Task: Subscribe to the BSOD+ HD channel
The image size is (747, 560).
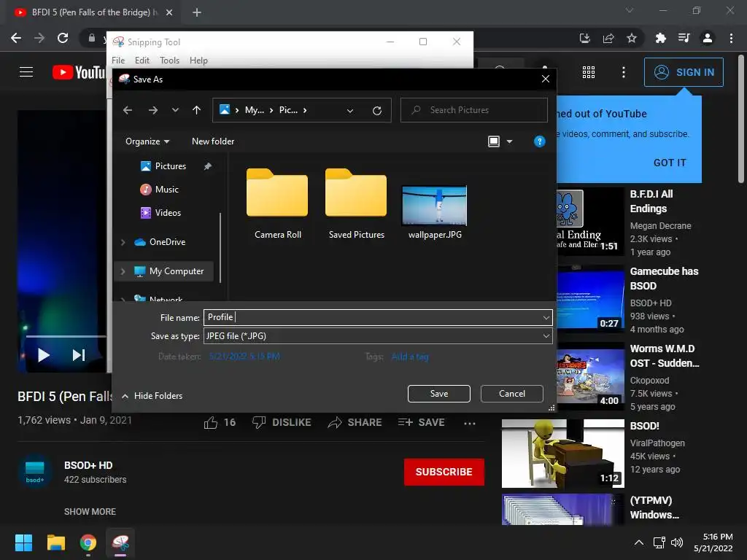Action: click(444, 472)
